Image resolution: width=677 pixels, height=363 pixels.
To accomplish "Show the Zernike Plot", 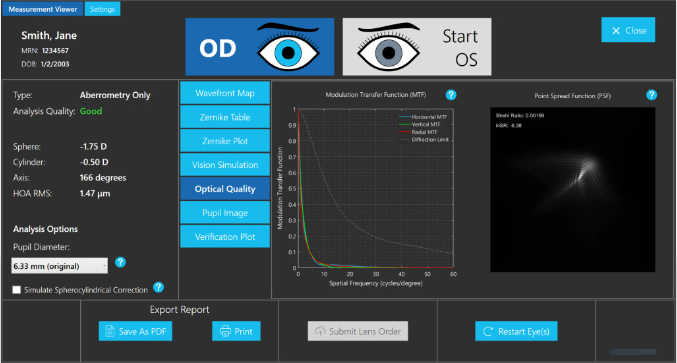I will 225,141.
